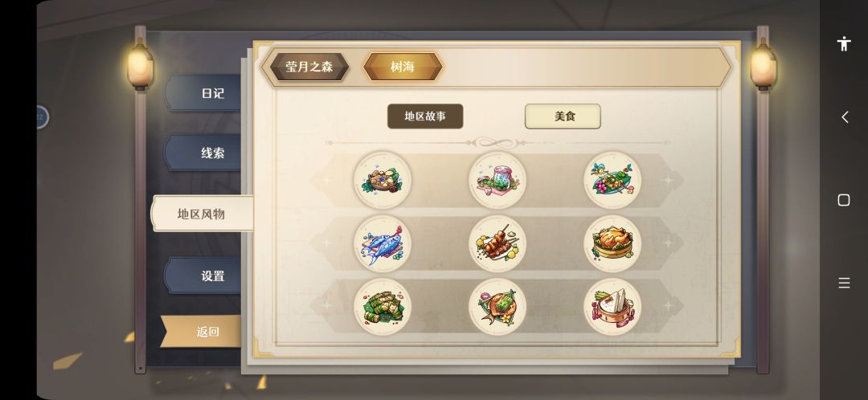This screenshot has width=868, height=400.
Task: Select the 树海 region tab
Action: [x=403, y=67]
